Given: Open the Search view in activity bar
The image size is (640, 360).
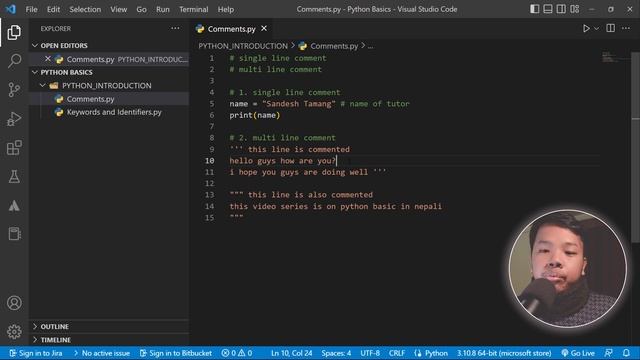Looking at the screenshot, I should pyautogui.click(x=14, y=61).
